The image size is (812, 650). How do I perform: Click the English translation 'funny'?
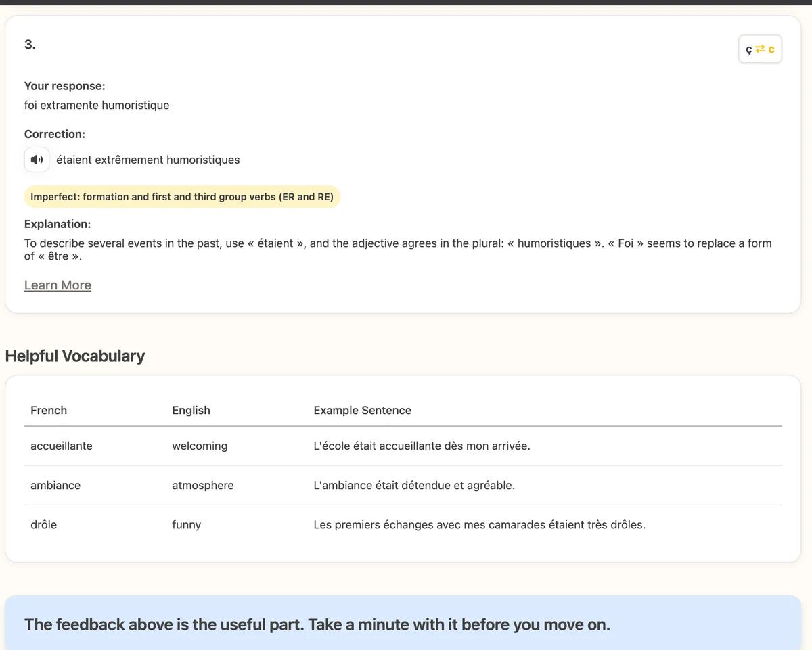[x=187, y=524]
